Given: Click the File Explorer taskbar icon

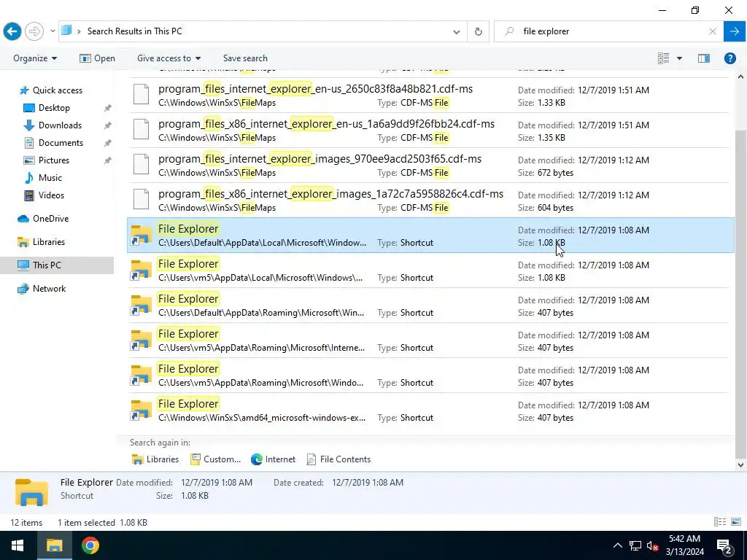Looking at the screenshot, I should (54, 545).
